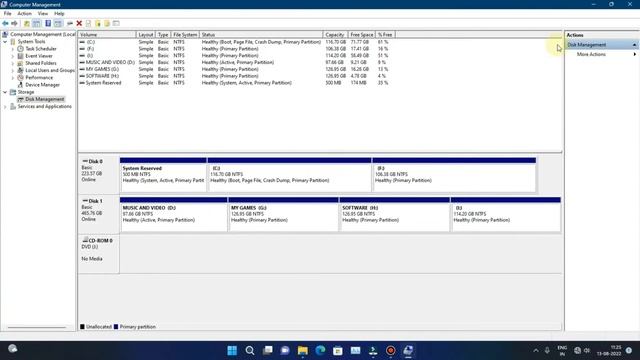The height and width of the screenshot is (360, 640).
Task: Sort by the Free Space column header
Action: coord(362,35)
